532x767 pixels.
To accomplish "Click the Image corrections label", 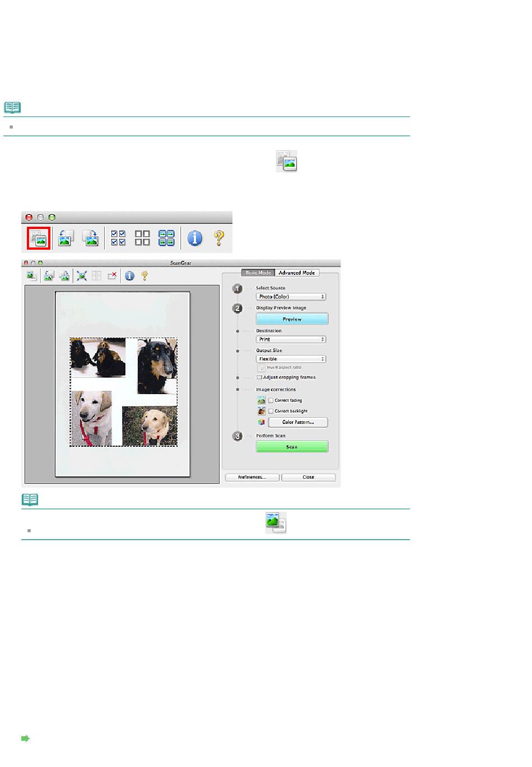I will coord(276,390).
